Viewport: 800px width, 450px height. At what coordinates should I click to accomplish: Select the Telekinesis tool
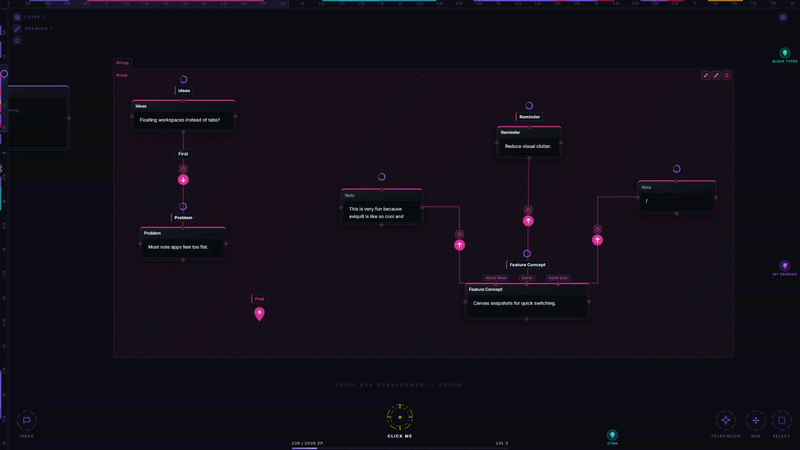click(725, 420)
